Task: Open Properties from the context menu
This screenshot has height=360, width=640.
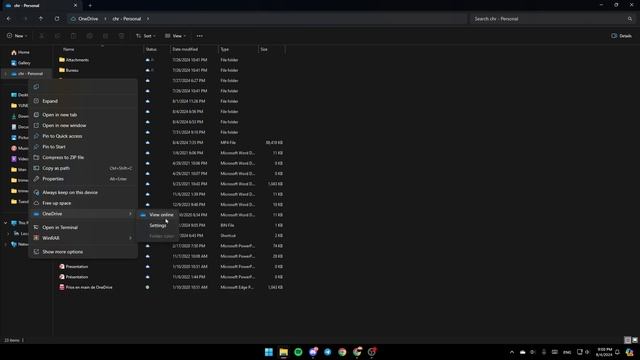Action: (83, 179)
